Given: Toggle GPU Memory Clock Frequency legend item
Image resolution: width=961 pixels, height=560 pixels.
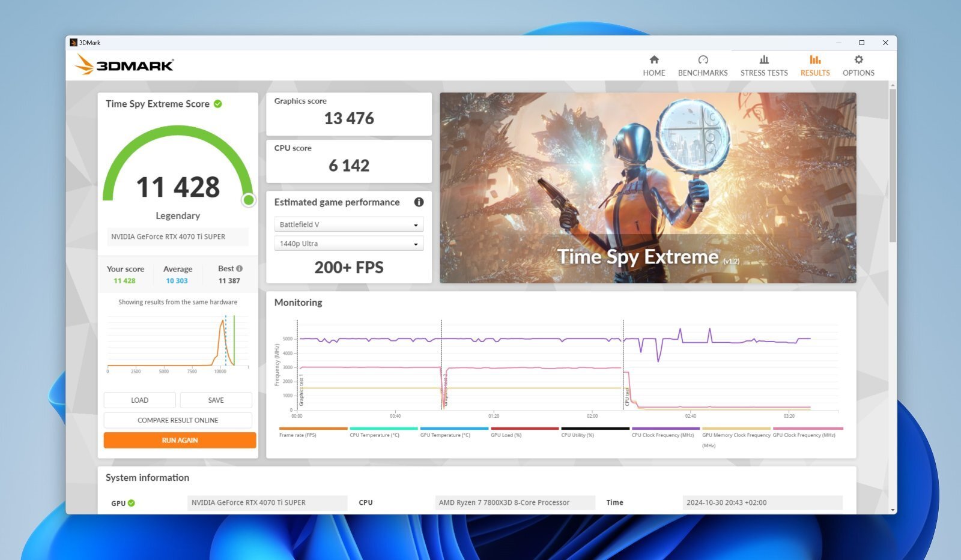Looking at the screenshot, I should click(736, 438).
